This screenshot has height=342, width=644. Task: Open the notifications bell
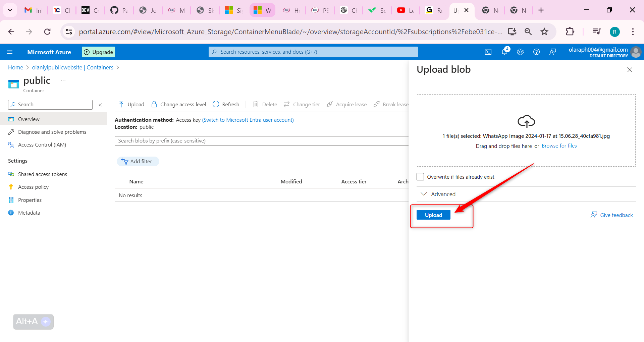504,52
